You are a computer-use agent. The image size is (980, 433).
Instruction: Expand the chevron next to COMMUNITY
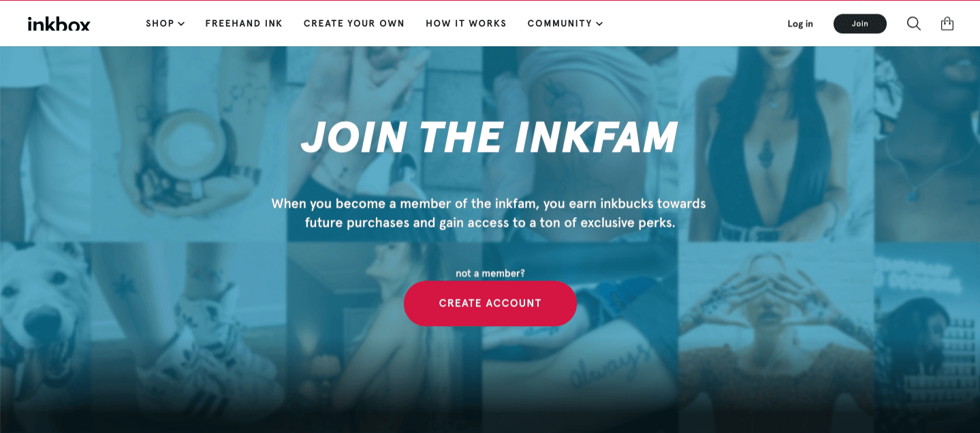(x=599, y=24)
